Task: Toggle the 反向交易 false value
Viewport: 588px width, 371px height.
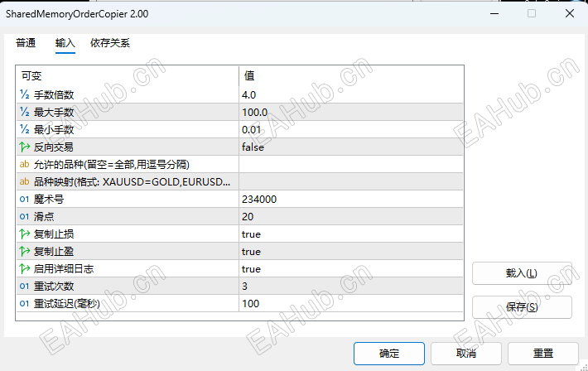Action: coord(350,147)
